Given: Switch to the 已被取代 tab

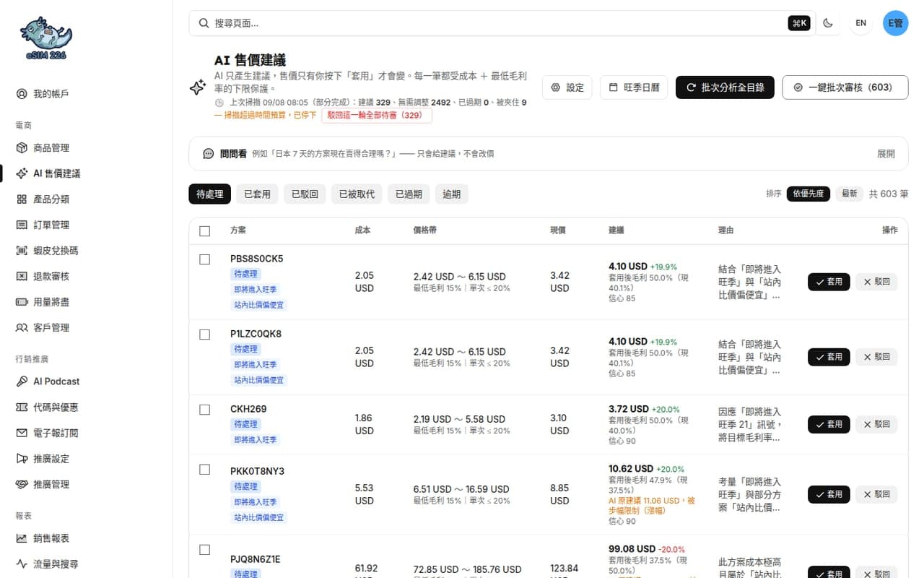Looking at the screenshot, I should click(x=357, y=194).
